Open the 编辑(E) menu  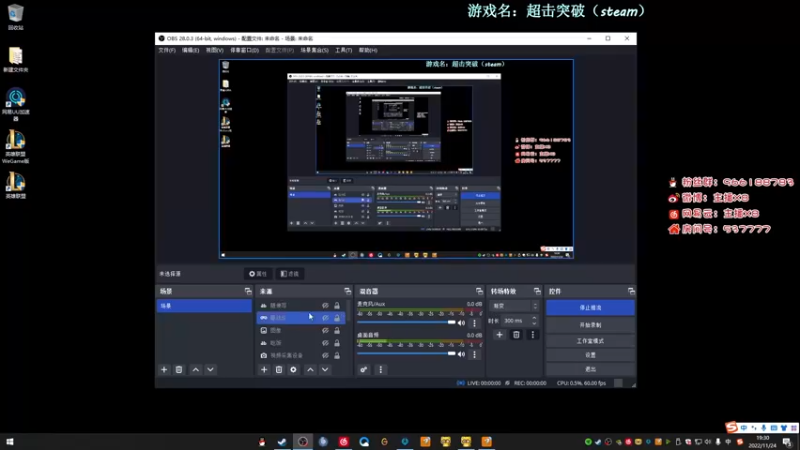point(190,50)
